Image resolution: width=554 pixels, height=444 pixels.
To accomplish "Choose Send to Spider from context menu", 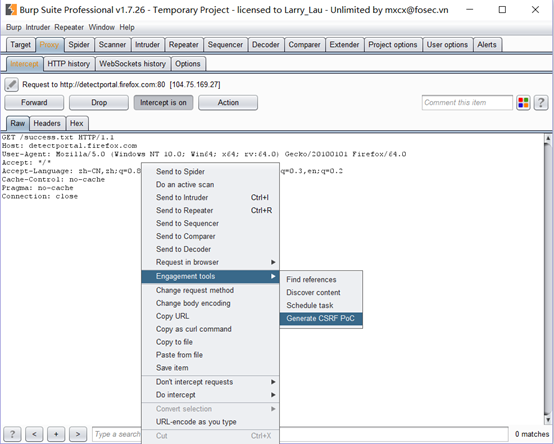I will [x=210, y=171].
